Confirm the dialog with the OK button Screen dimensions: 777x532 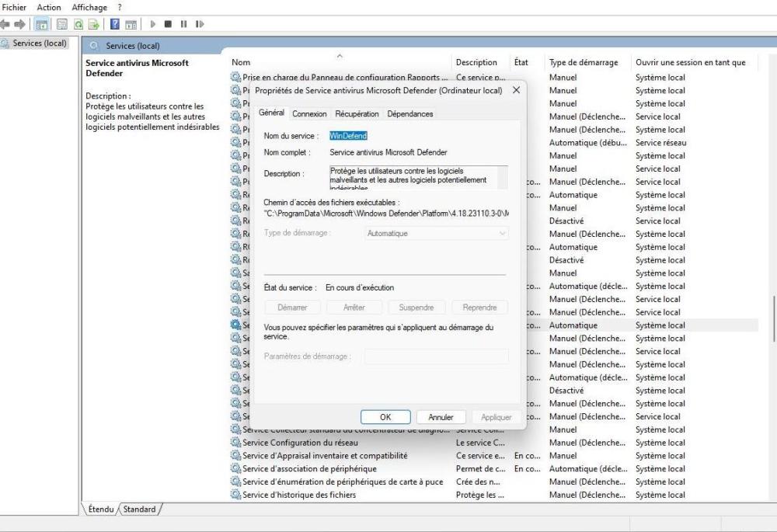385,417
